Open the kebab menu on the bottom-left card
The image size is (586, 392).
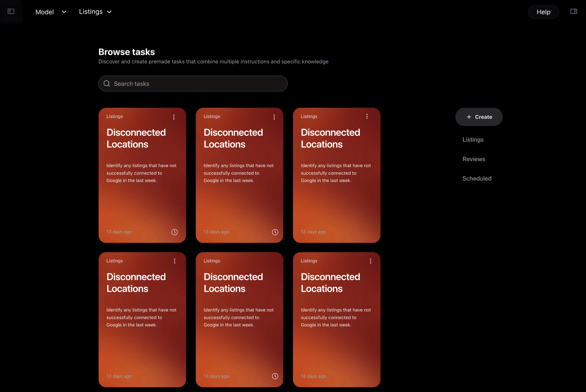174,261
